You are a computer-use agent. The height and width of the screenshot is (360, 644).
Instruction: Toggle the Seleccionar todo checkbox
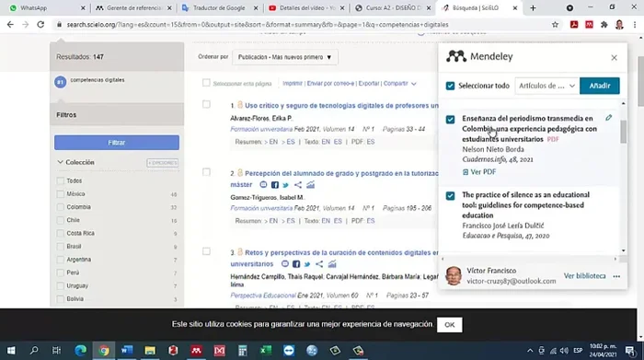pyautogui.click(x=450, y=86)
